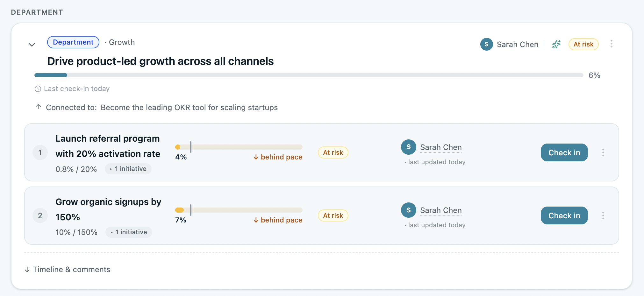Click At risk badge on key result 1

(x=333, y=152)
